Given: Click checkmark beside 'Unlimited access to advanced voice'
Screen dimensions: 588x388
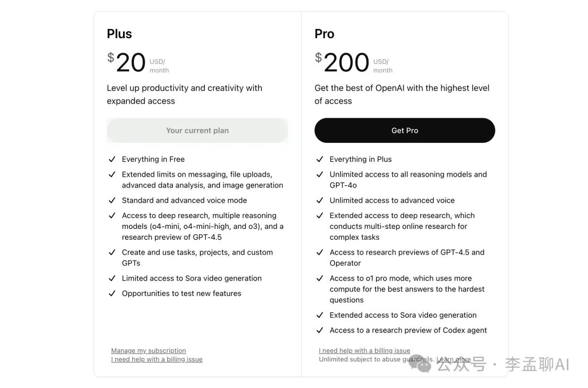Looking at the screenshot, I should click(x=320, y=201).
